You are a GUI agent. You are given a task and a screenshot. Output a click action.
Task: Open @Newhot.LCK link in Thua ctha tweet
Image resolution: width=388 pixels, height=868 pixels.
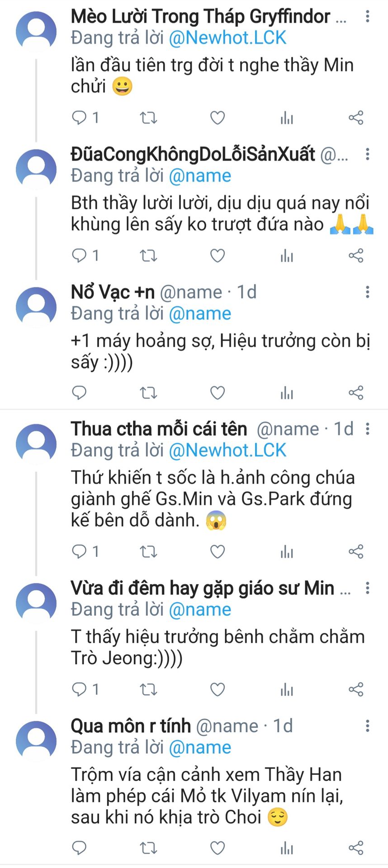pyautogui.click(x=227, y=450)
